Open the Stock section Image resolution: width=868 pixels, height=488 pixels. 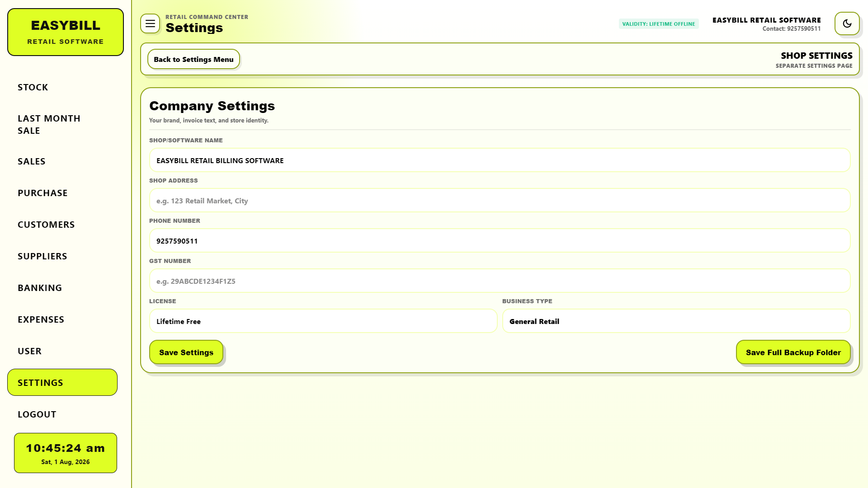coord(62,87)
